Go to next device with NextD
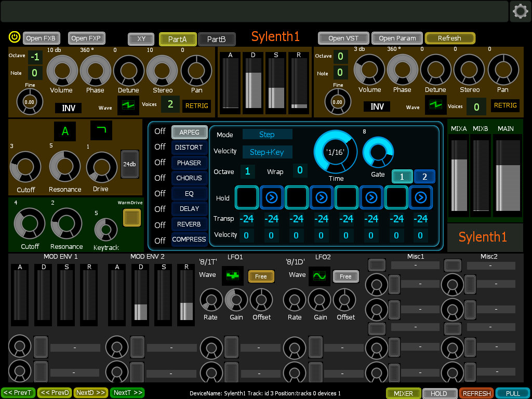This screenshot has height=399, width=532. 90,393
